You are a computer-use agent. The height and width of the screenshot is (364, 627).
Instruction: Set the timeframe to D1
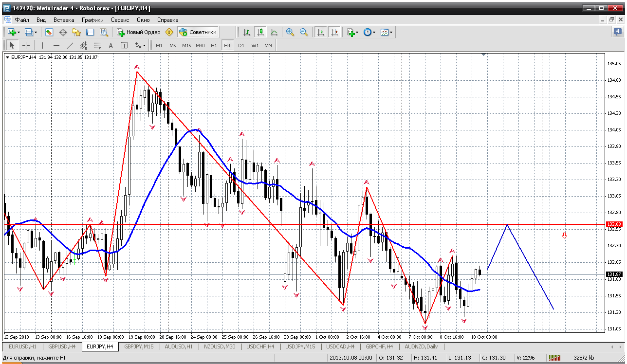[x=241, y=45]
